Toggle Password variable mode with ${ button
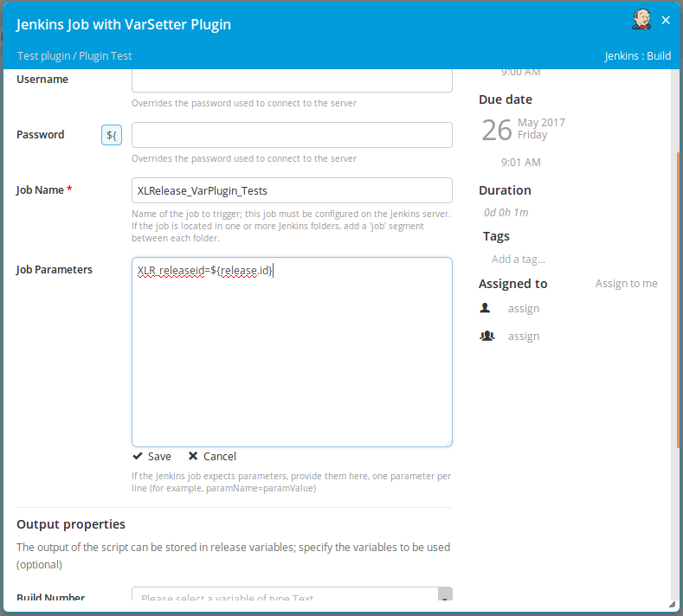683x616 pixels. pyautogui.click(x=112, y=135)
